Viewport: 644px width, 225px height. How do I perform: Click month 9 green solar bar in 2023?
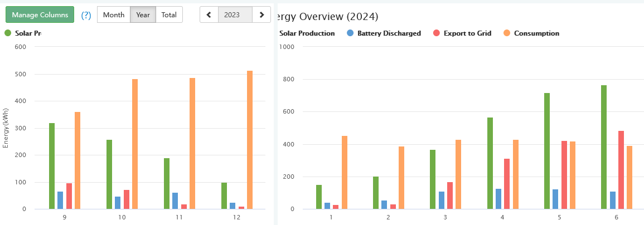52,166
